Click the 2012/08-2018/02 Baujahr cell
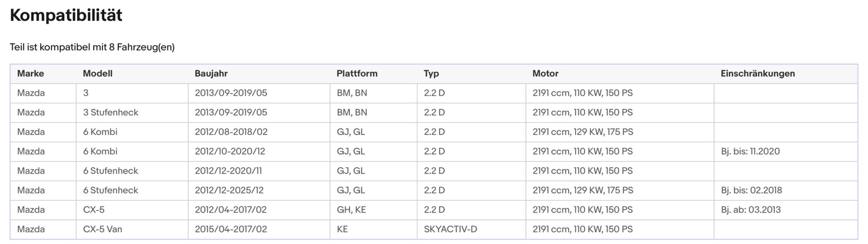868x244 pixels. 231,132
